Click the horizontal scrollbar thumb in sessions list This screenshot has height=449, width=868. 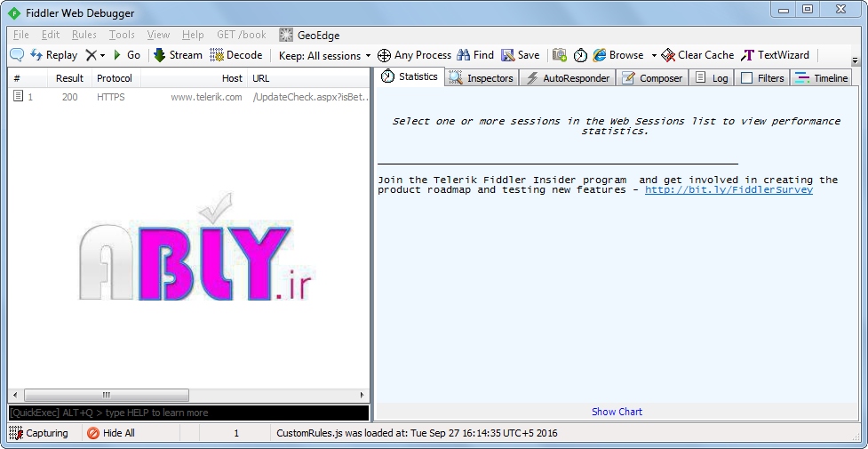(x=107, y=396)
